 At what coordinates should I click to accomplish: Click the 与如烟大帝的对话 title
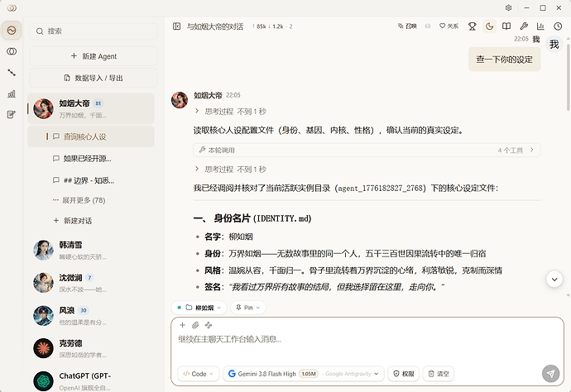[215, 26]
